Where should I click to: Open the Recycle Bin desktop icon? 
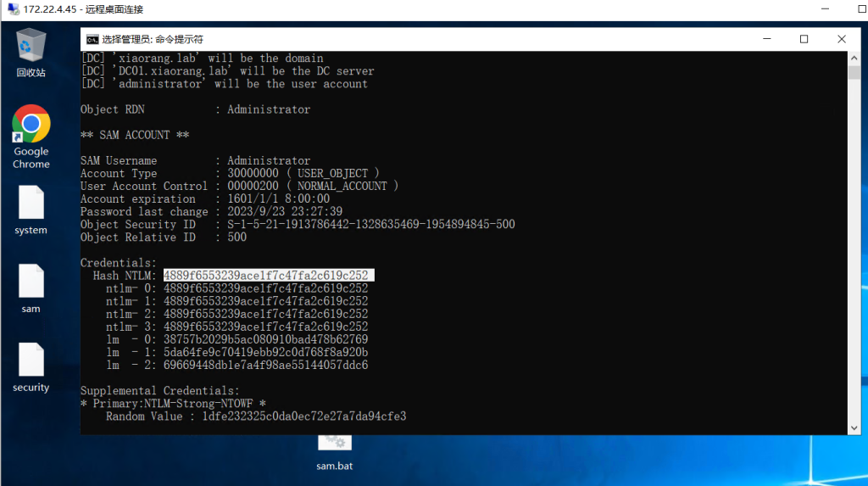click(31, 49)
